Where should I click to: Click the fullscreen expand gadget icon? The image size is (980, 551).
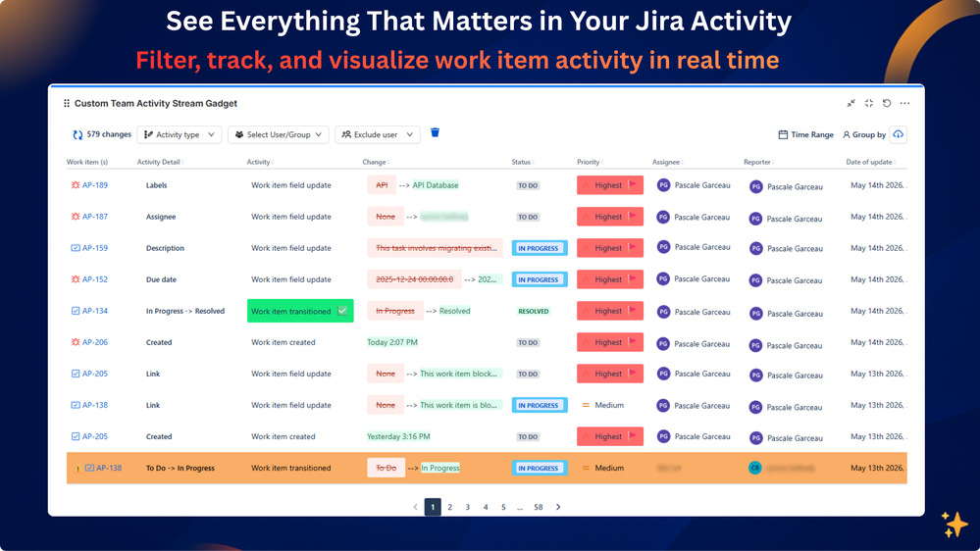tap(869, 103)
